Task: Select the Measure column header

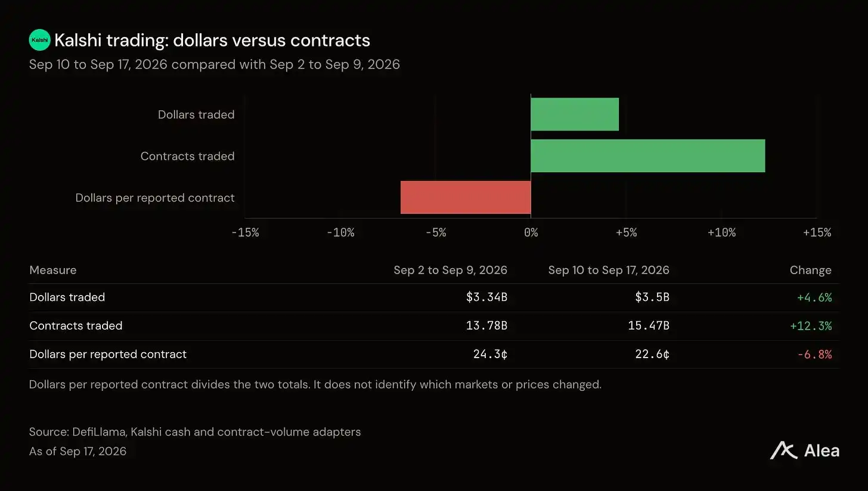Action: coord(53,270)
